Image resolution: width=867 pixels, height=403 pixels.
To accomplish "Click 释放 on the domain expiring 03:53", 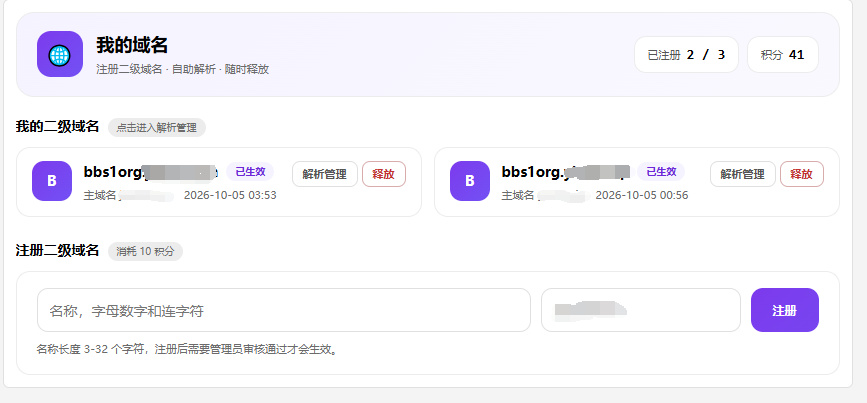I will (x=384, y=174).
